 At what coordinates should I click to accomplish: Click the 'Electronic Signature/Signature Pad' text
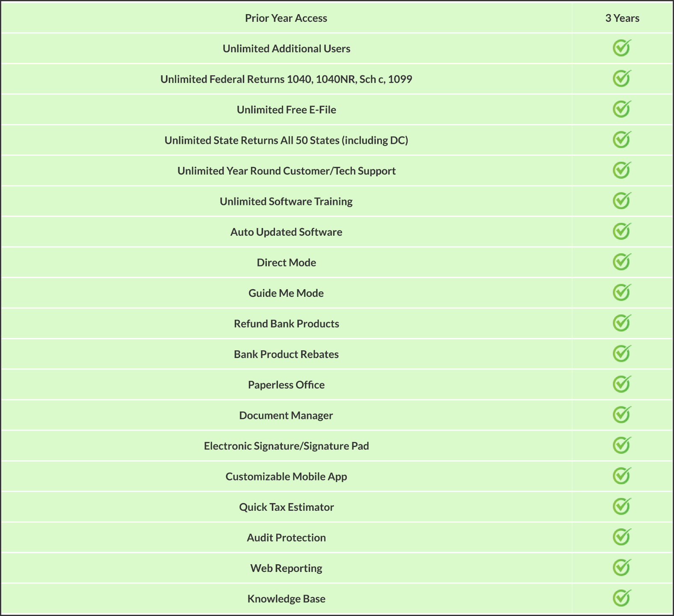(287, 446)
